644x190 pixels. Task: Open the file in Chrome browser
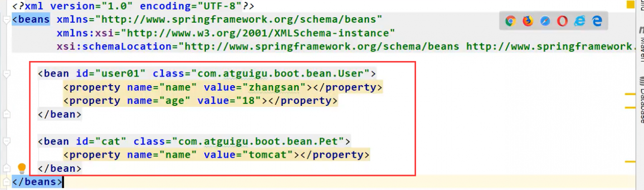511,21
